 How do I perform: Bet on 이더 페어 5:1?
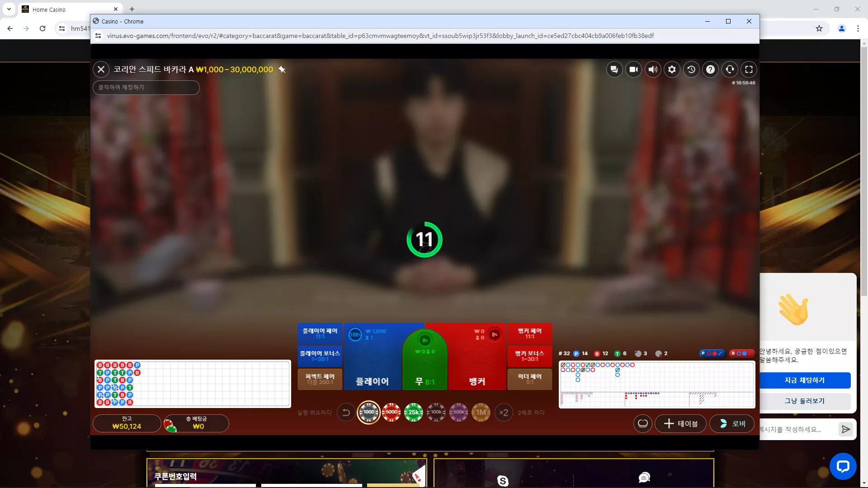[530, 379]
